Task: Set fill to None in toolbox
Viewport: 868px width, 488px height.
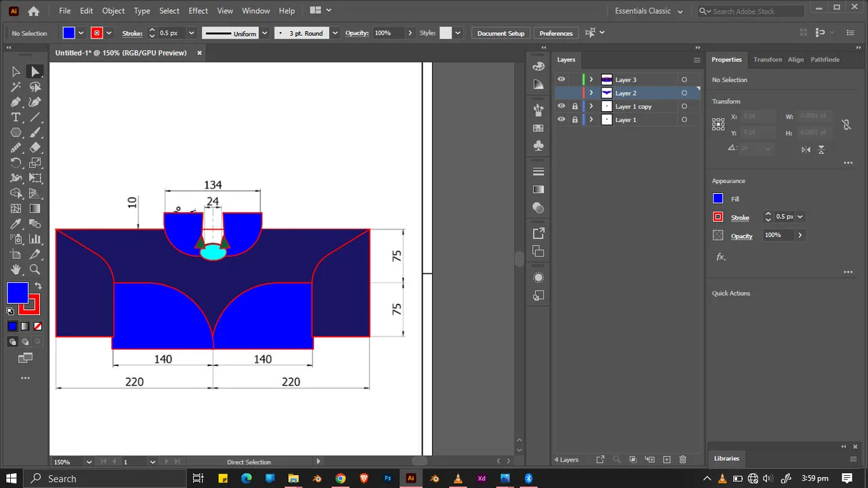Action: point(38,326)
